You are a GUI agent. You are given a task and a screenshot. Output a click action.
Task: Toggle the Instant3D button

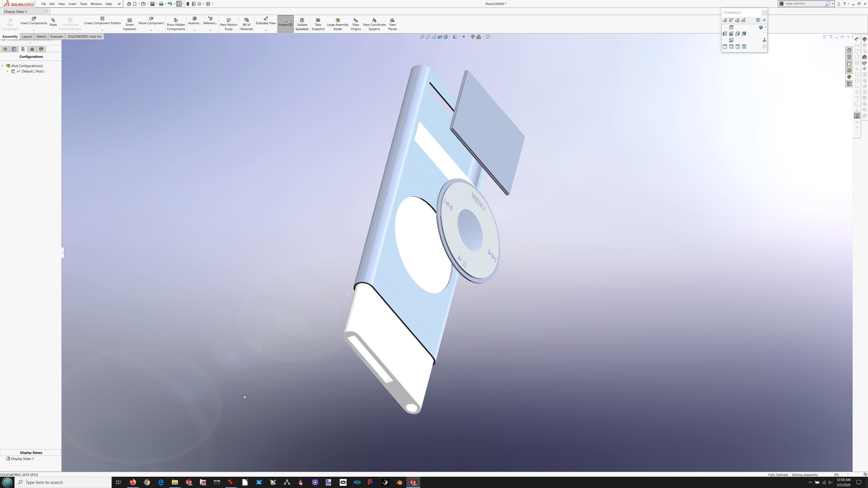285,23
